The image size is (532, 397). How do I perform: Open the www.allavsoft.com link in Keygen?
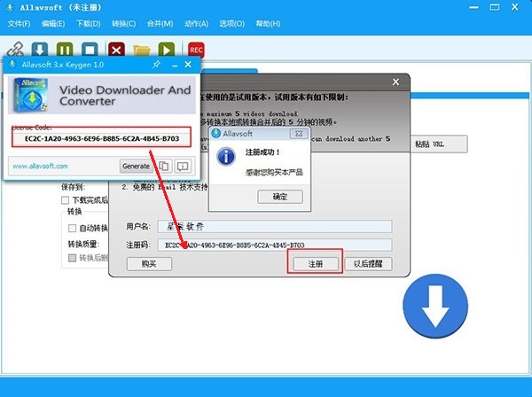click(x=40, y=166)
